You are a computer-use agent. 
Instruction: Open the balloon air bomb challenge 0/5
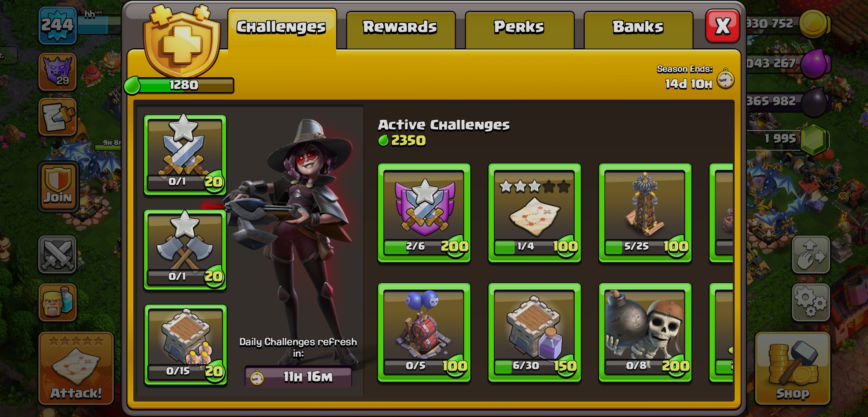(x=424, y=332)
